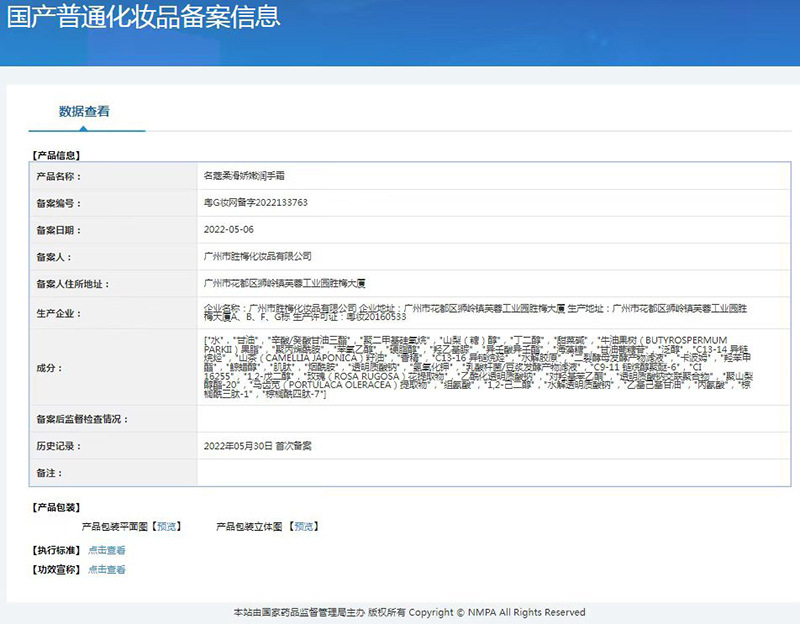Select filing date 2022-05-06

click(229, 230)
